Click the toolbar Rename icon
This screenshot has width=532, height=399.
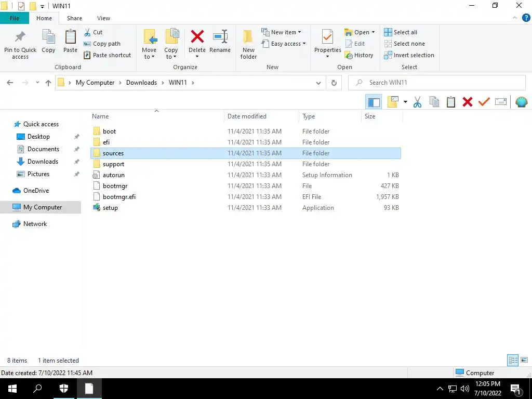pyautogui.click(x=501, y=102)
